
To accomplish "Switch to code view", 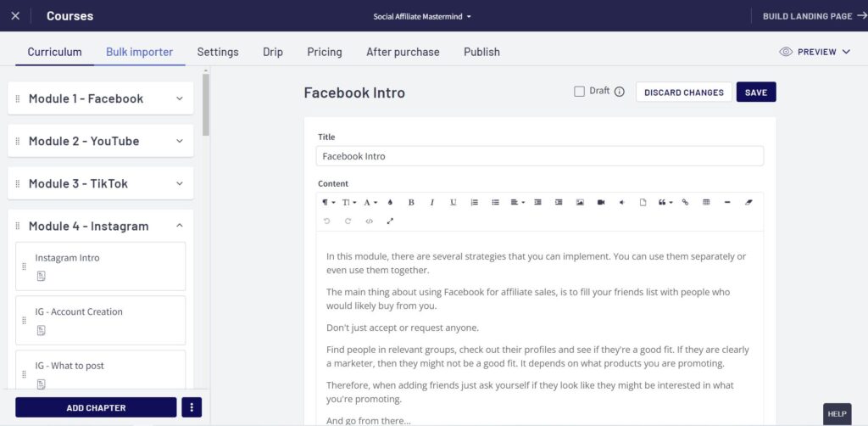I will pyautogui.click(x=370, y=221).
